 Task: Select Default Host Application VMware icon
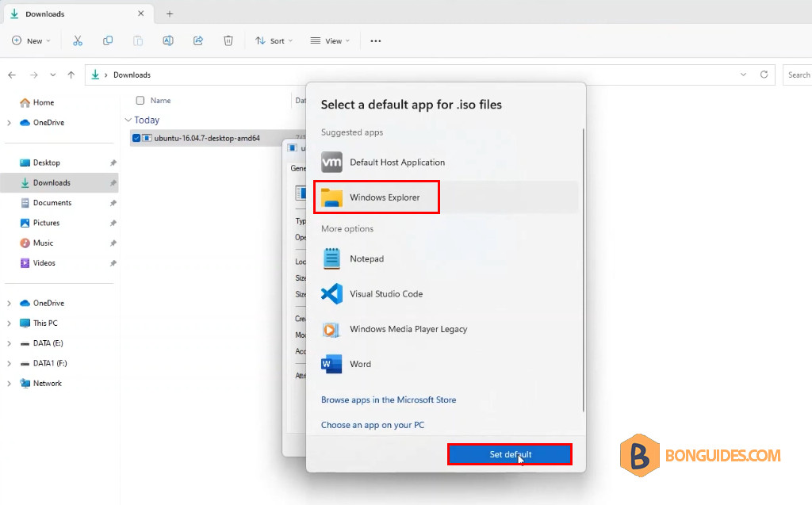click(331, 162)
